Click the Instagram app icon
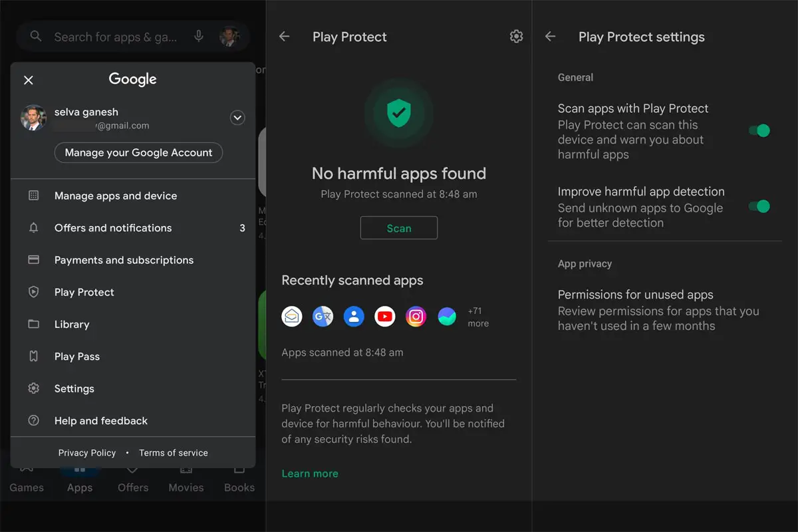798x532 pixels. coord(416,317)
